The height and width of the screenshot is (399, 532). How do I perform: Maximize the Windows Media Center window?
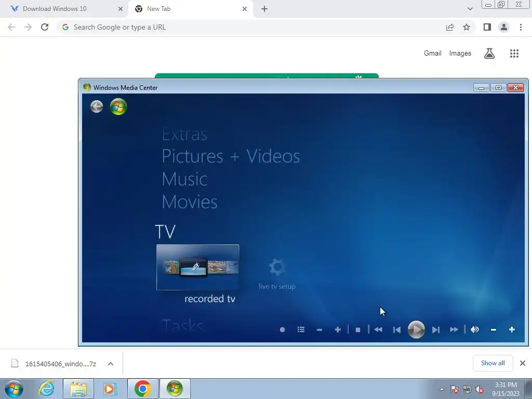tap(498, 87)
